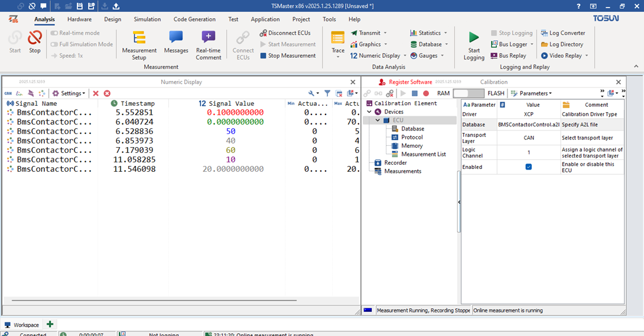Open the Project tab

tap(301, 19)
